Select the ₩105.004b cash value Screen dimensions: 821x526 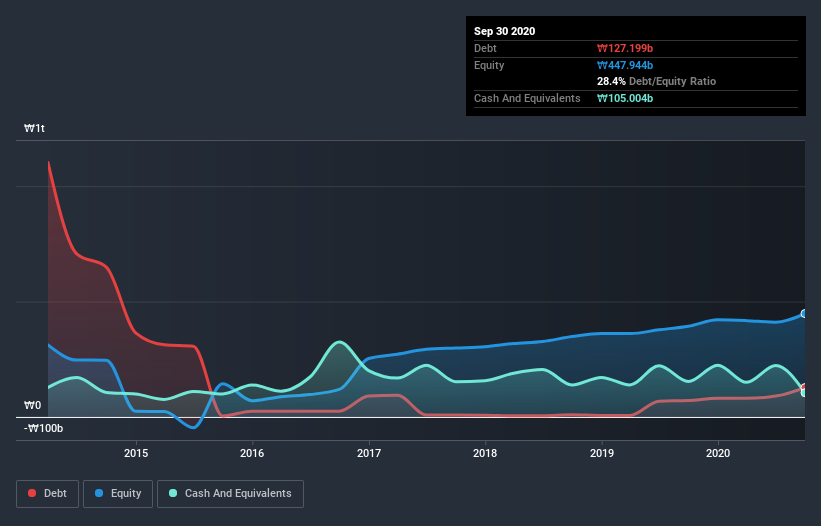tap(625, 98)
